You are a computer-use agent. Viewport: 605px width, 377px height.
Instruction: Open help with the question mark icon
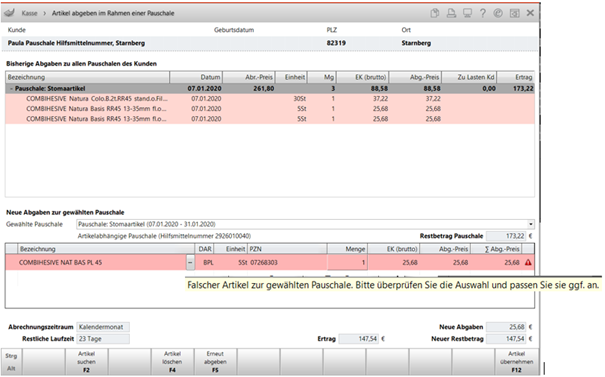483,13
